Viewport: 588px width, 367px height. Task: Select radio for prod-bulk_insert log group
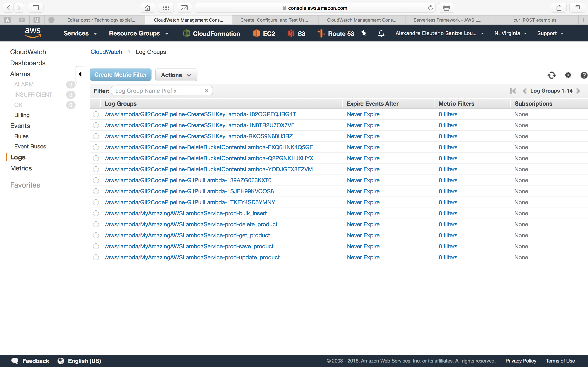96,213
